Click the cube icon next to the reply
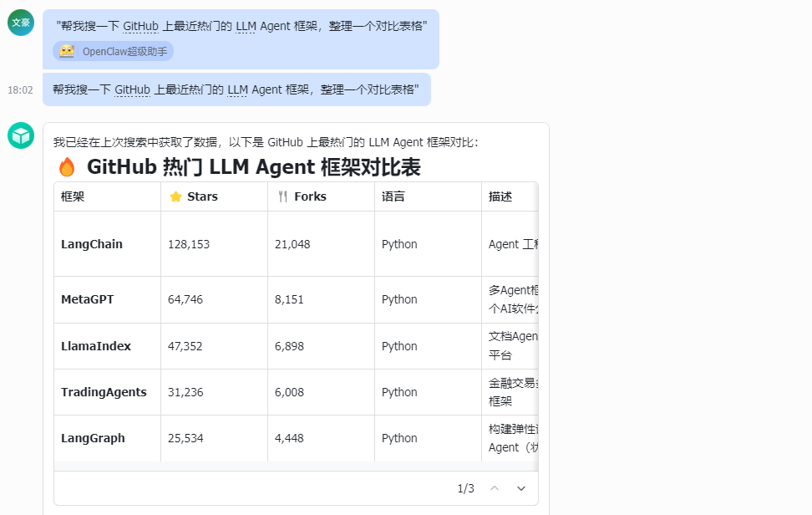812x515 pixels. pyautogui.click(x=19, y=134)
